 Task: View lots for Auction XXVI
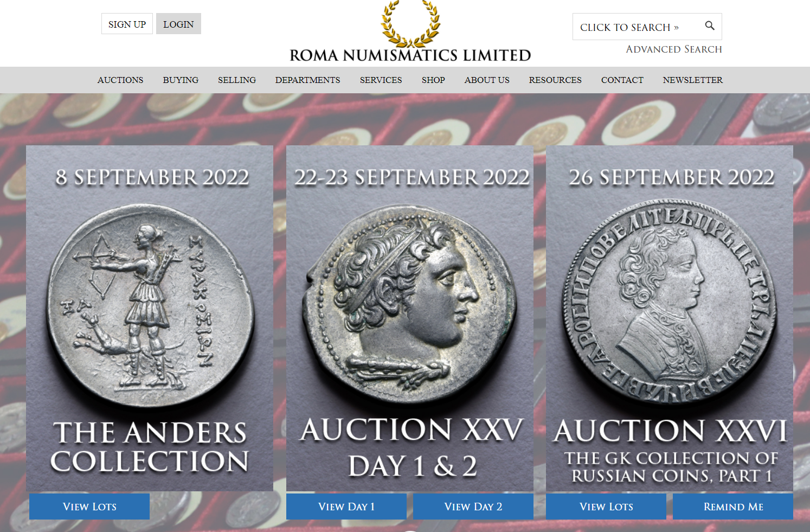point(606,507)
